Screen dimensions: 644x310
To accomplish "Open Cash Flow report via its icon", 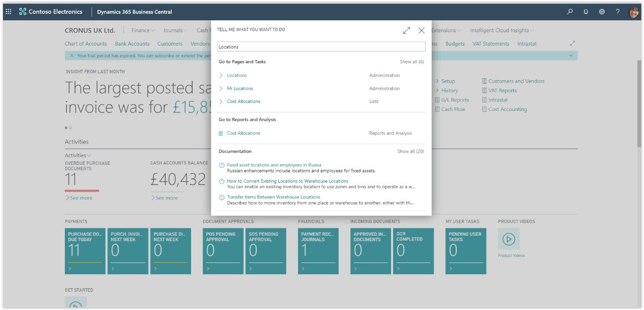I will [x=437, y=109].
